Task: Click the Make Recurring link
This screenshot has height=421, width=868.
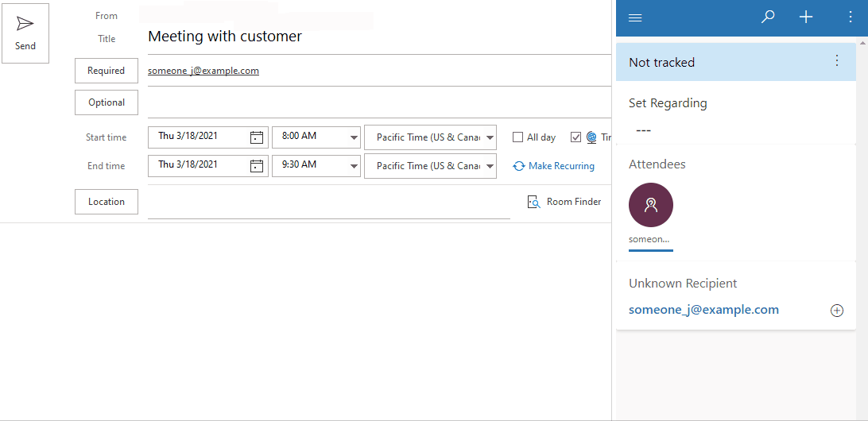Action: 553,166
